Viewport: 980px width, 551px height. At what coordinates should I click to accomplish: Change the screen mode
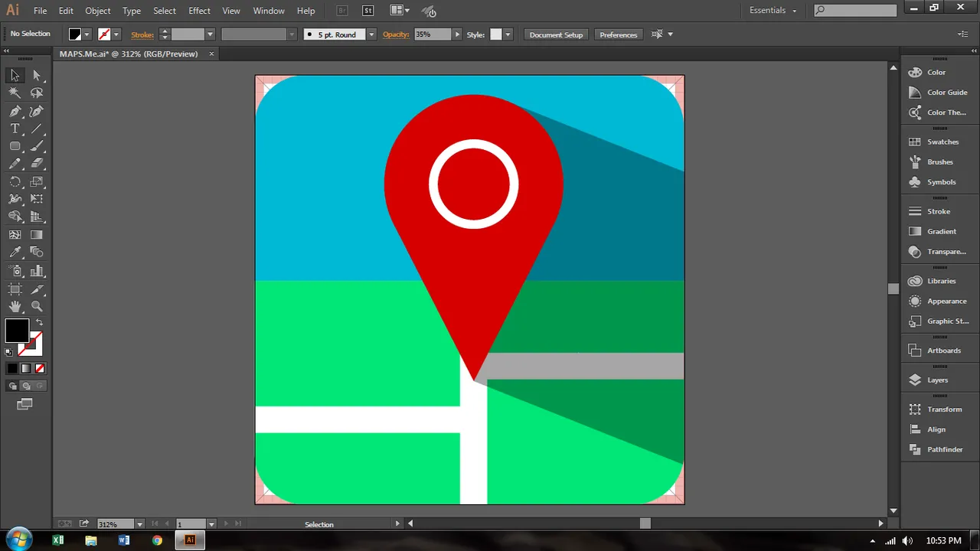[x=25, y=404]
